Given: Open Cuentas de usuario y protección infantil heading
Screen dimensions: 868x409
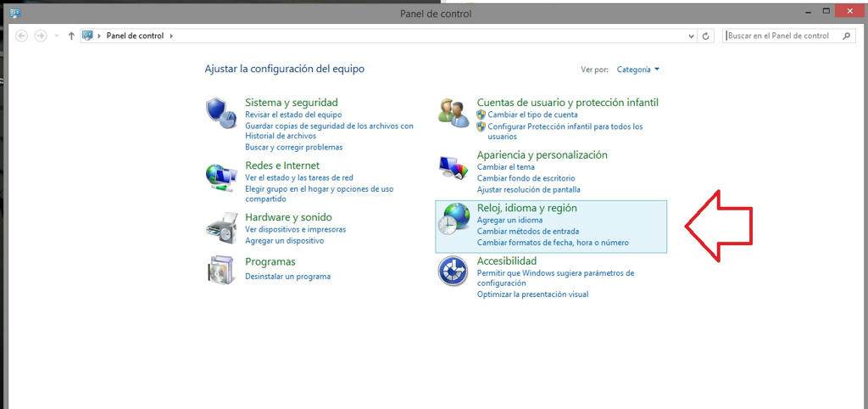Looking at the screenshot, I should tap(567, 103).
